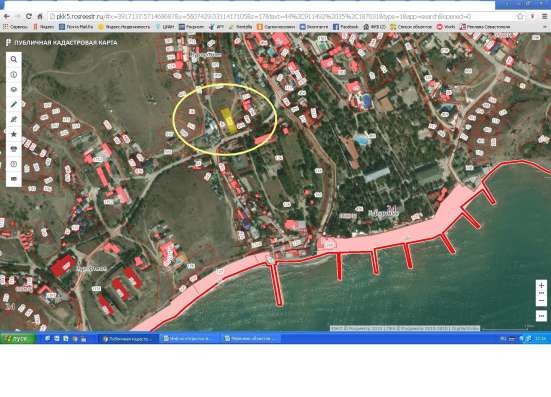The height and width of the screenshot is (397, 551).
Task: Zoom out the map with the minus button
Action: click(541, 301)
